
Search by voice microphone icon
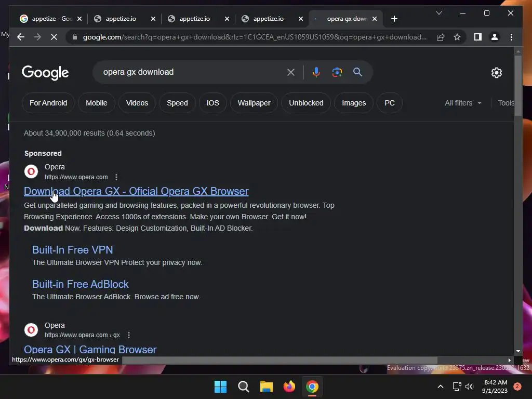point(316,72)
